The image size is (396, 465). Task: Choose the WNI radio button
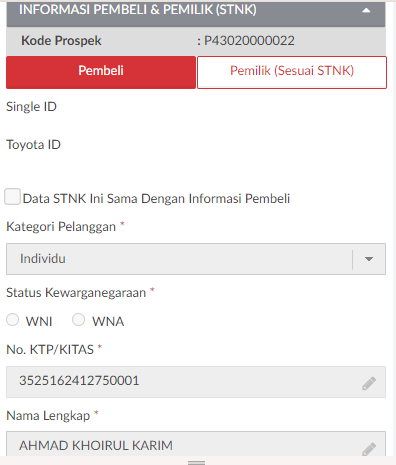tap(13, 319)
